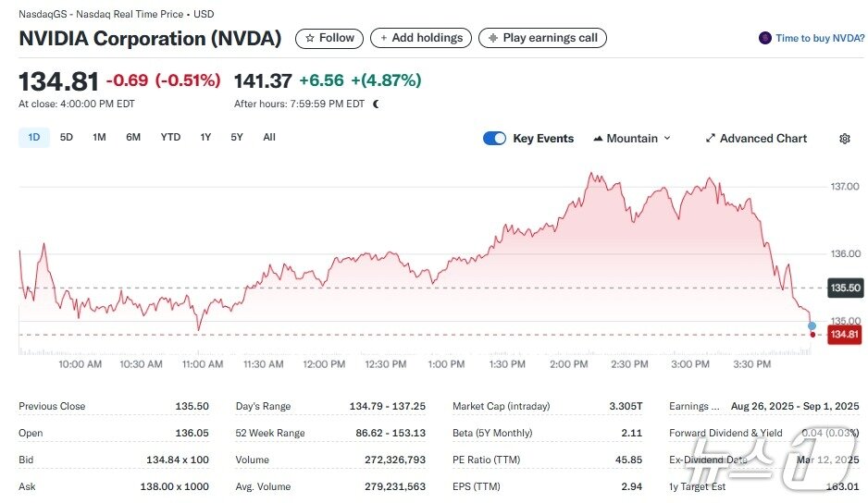The width and height of the screenshot is (868, 503).
Task: Open the Time to buy NVDA? link
Action: (820, 38)
